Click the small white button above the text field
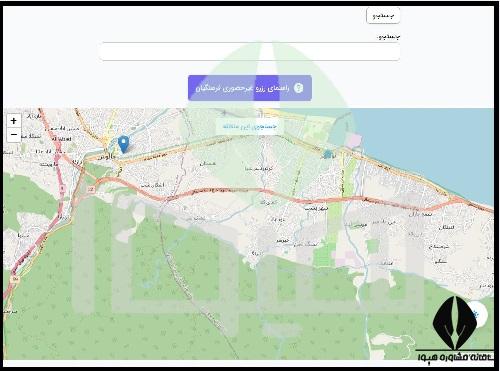500x371 pixels. pos(383,16)
